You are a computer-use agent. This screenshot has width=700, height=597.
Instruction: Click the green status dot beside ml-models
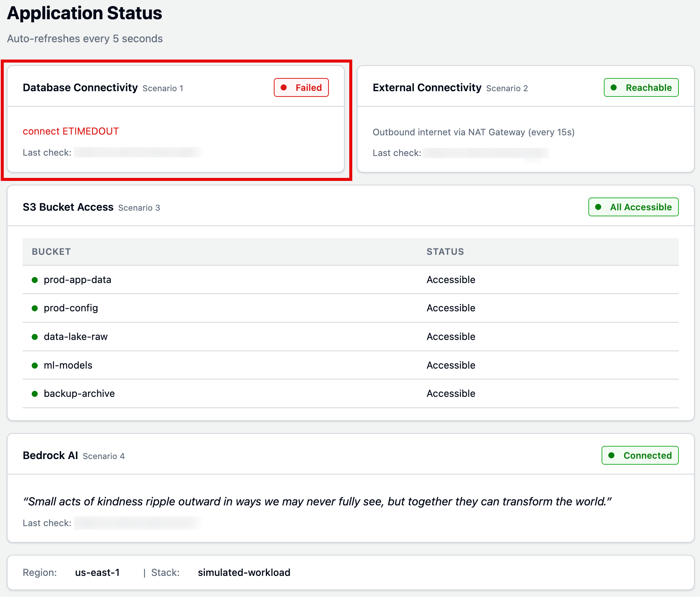pyautogui.click(x=35, y=365)
